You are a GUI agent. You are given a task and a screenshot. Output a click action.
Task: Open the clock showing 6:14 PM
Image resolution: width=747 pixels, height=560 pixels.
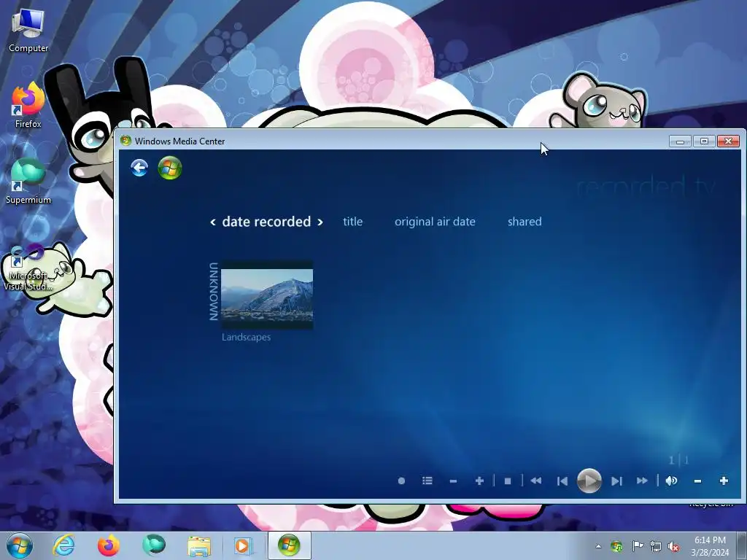(710, 546)
